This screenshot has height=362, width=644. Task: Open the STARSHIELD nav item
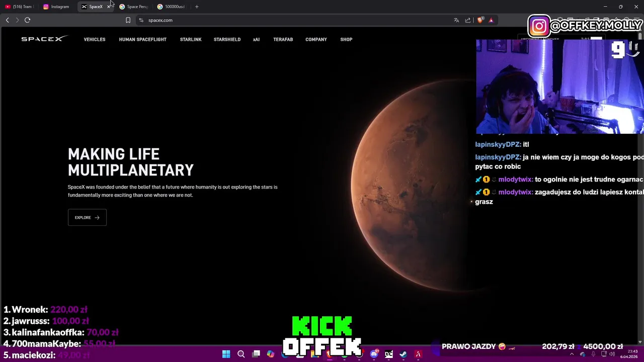[x=227, y=39]
